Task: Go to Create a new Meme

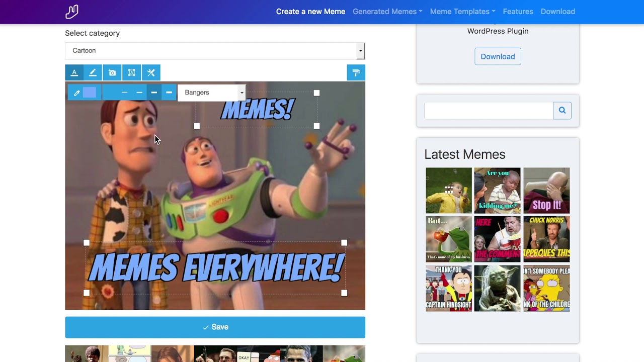Action: point(310,12)
